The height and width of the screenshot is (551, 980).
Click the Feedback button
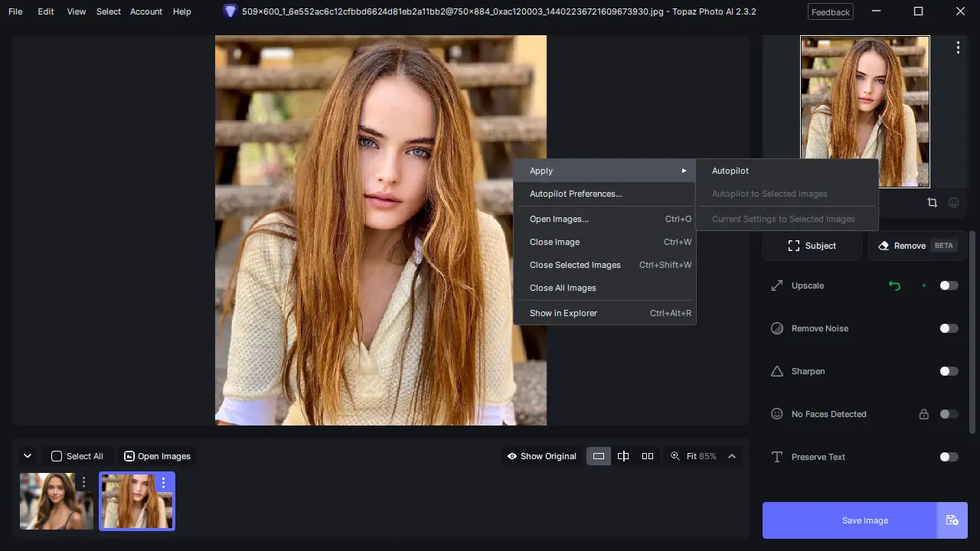click(x=831, y=11)
